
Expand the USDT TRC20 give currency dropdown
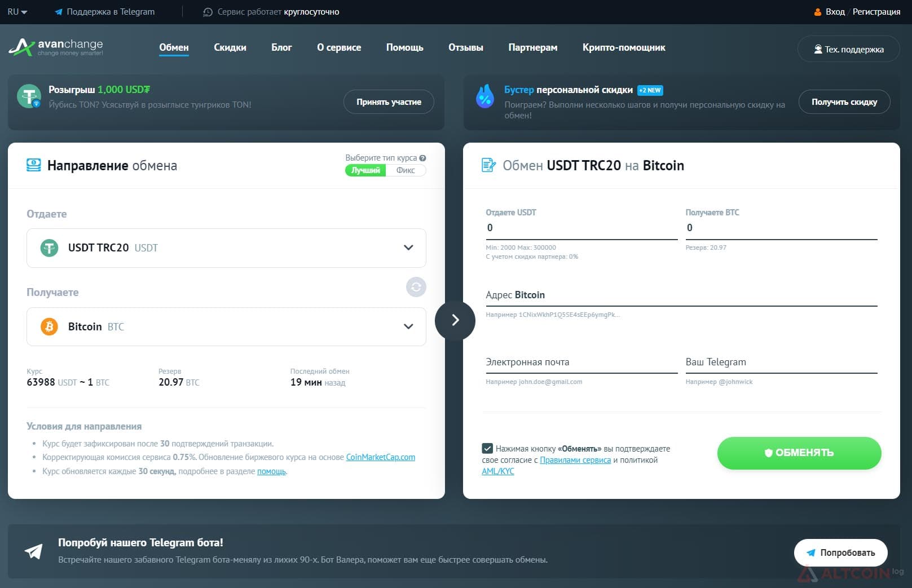click(x=226, y=248)
